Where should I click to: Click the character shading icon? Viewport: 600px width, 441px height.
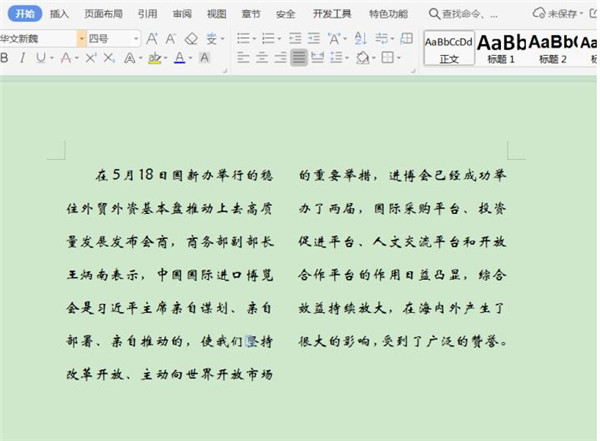(205, 59)
